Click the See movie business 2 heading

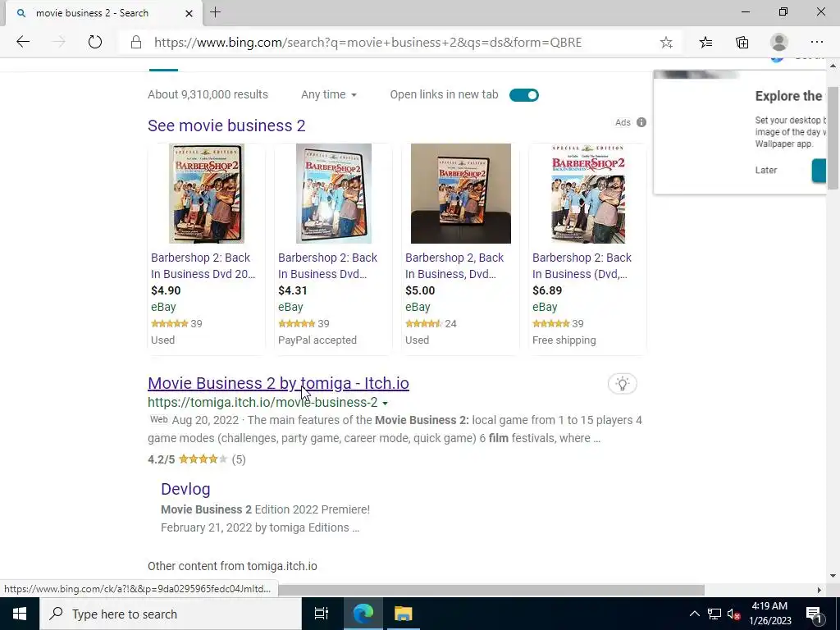click(226, 126)
